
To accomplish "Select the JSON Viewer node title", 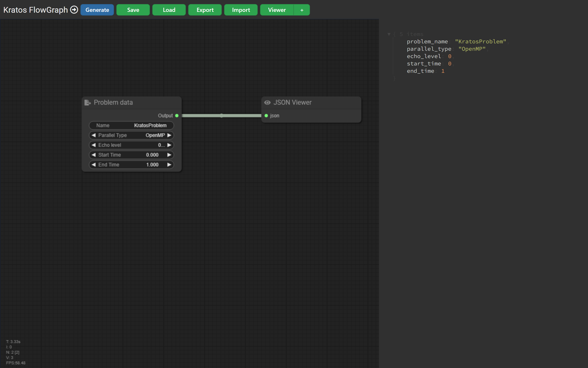I will (293, 102).
